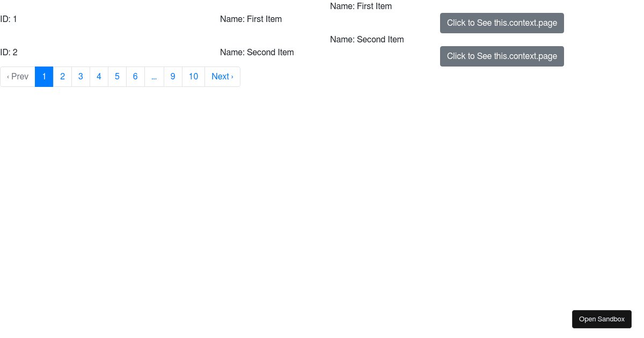The width and height of the screenshot is (644, 338).
Task: Open the last page, page 10
Action: click(x=193, y=76)
